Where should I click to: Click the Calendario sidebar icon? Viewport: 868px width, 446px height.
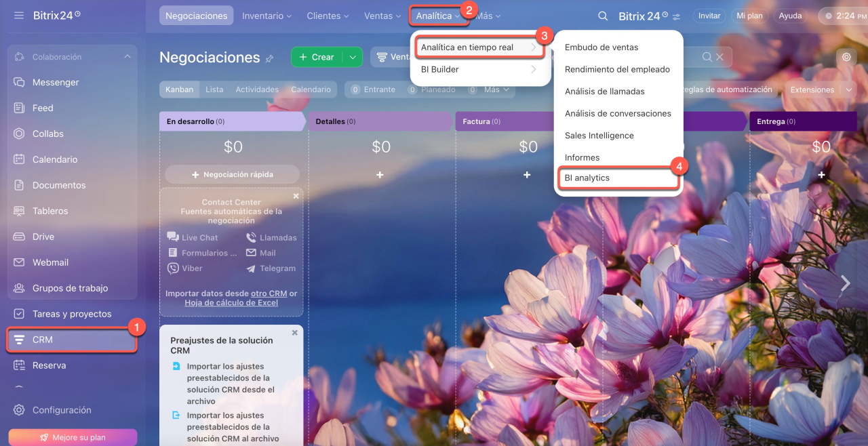[19, 159]
